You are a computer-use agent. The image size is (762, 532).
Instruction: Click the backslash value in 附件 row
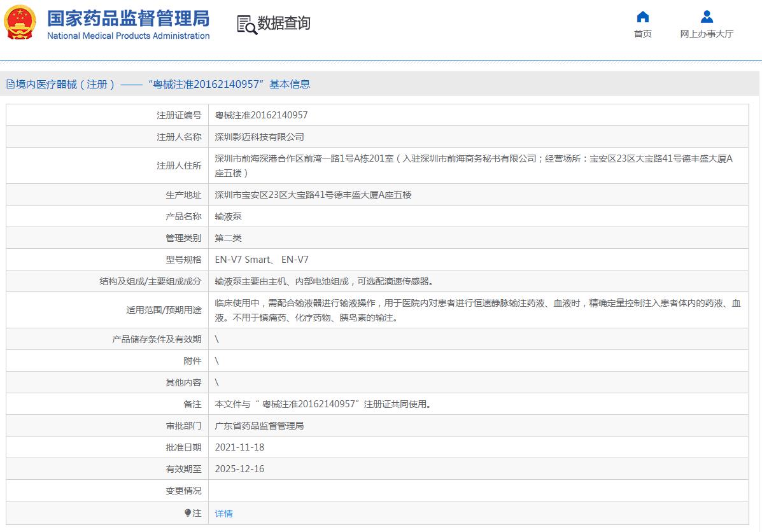216,361
